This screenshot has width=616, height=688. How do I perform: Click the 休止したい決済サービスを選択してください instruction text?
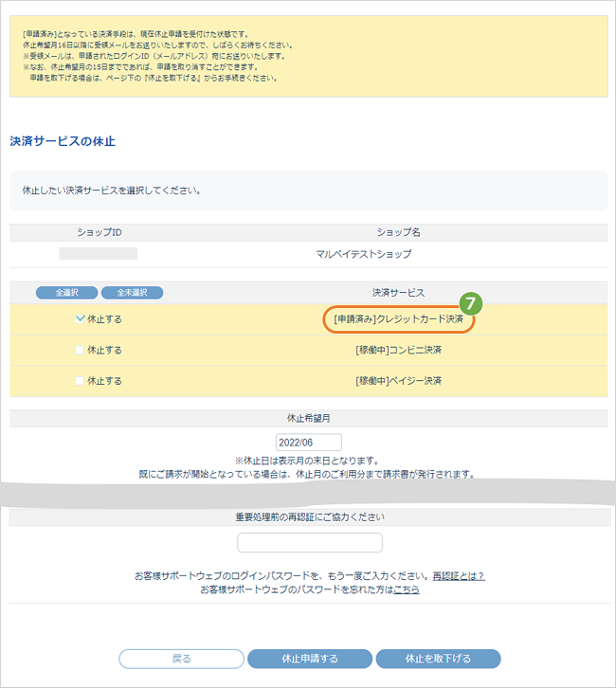point(112,190)
